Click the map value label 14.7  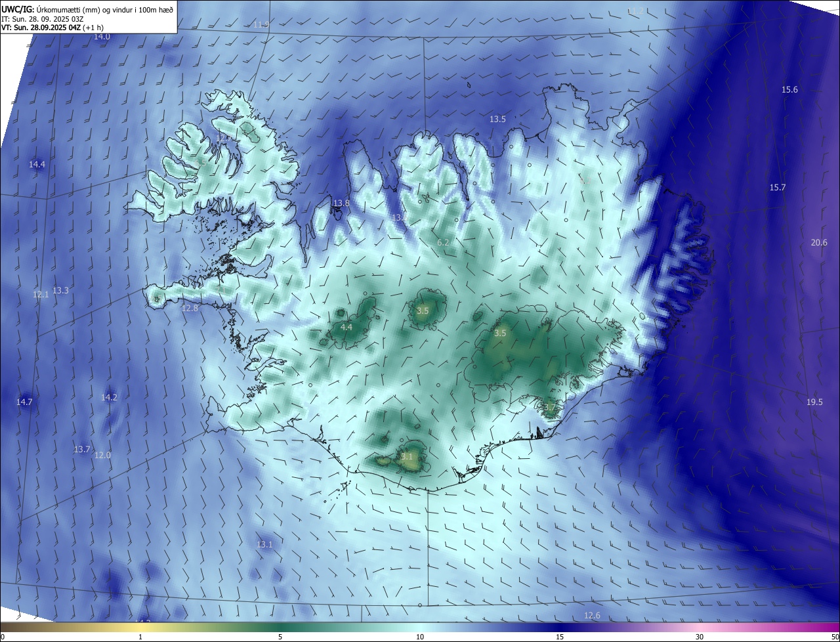click(x=24, y=402)
